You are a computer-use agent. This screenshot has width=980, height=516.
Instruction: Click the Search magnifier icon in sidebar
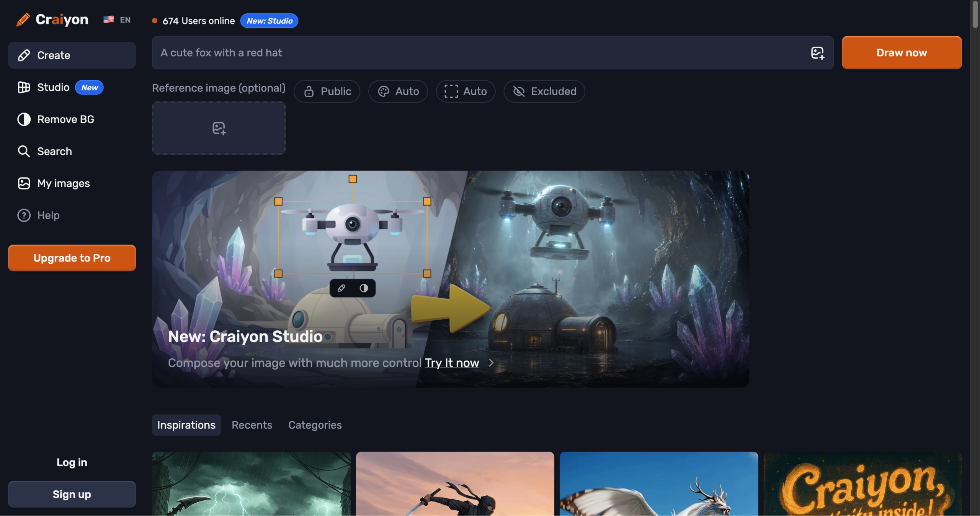tap(24, 151)
